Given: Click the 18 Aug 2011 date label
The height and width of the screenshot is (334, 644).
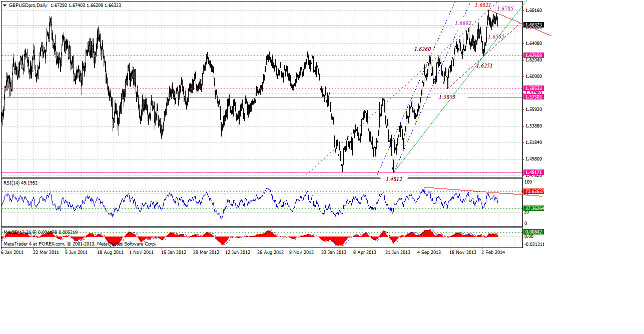Looking at the screenshot, I should 110,252.
